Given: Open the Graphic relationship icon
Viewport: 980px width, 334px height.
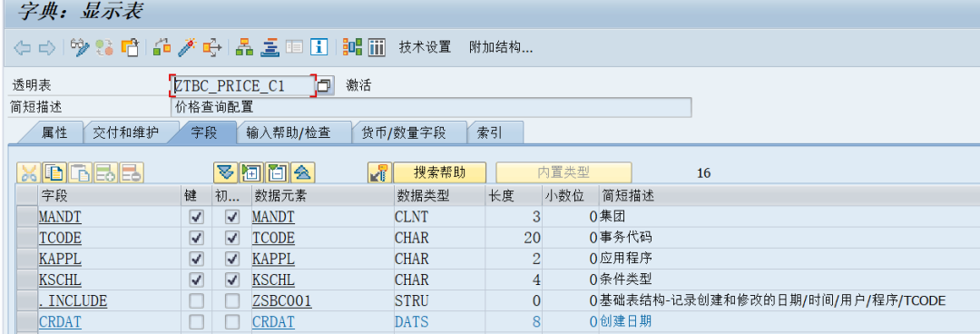Looking at the screenshot, I should tap(352, 47).
